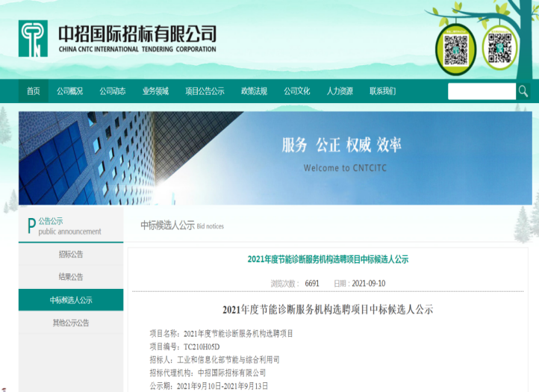The image size is (539, 392).
Task: Select 结果公告 in the sidebar
Action: point(71,277)
